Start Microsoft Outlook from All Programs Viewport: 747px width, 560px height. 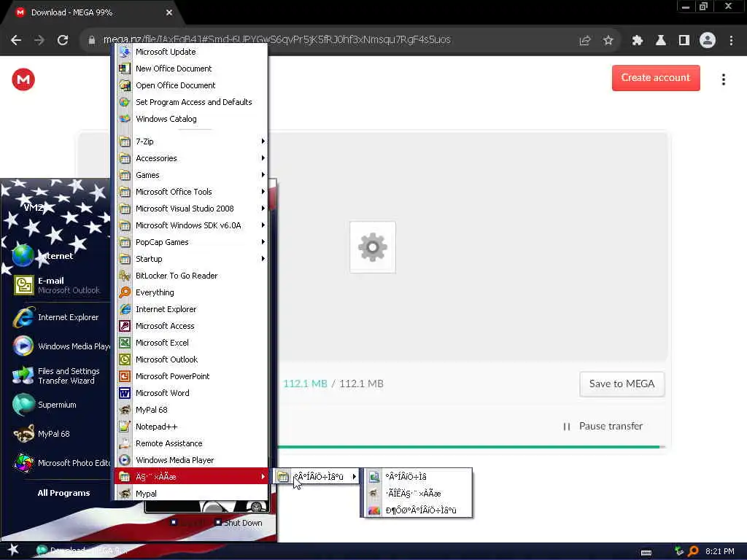[x=191, y=359]
